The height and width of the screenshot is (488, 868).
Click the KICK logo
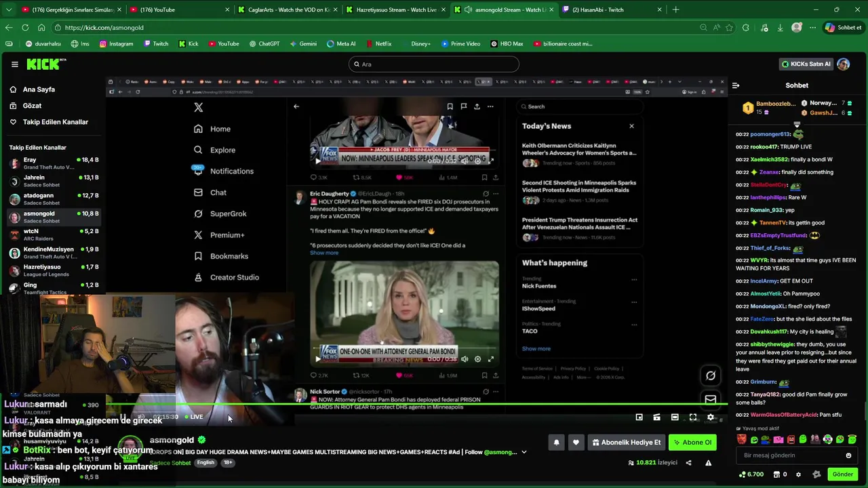pyautogui.click(x=46, y=64)
